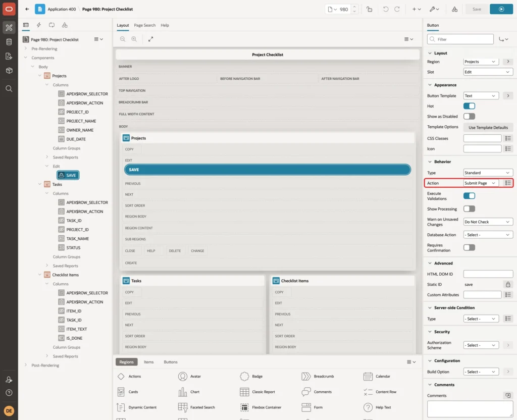The image size is (517, 420).
Task: Open the Help question mark icon
Action: pos(9,393)
